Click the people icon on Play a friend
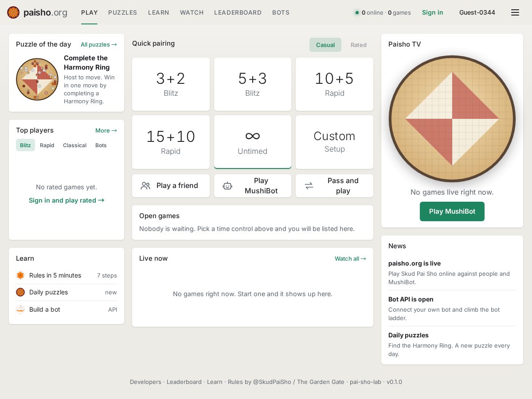The height and width of the screenshot is (399, 532). click(x=145, y=186)
